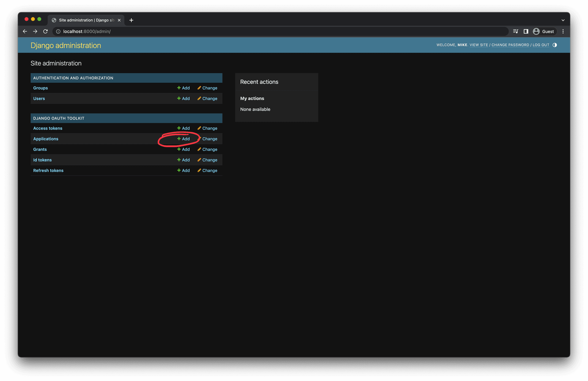Add a new Application
This screenshot has height=381, width=588.
click(x=183, y=139)
